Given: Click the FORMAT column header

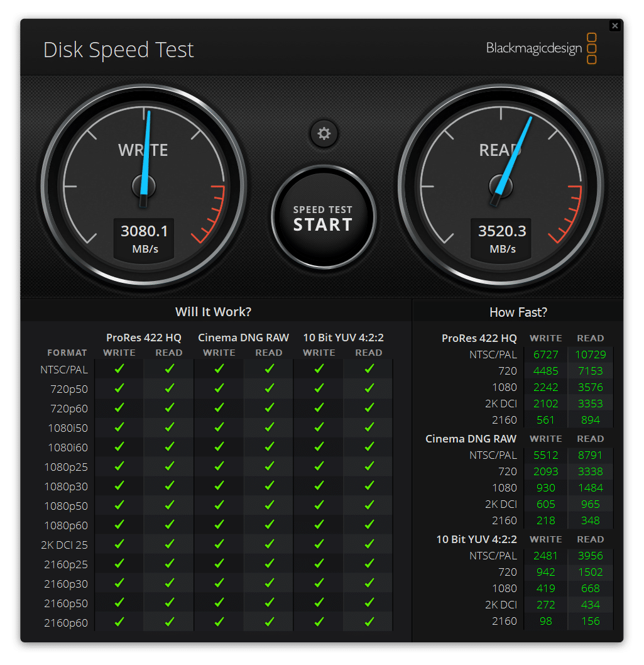Looking at the screenshot, I should pyautogui.click(x=67, y=353).
